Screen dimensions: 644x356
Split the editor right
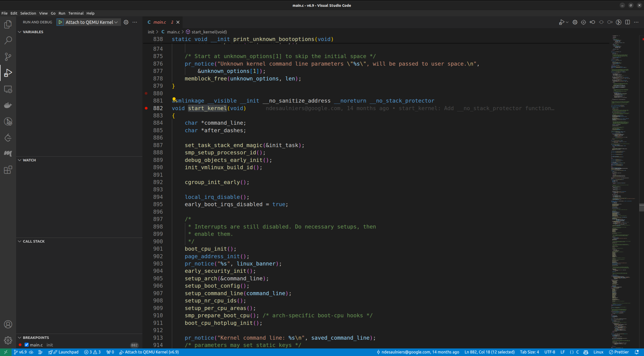click(x=628, y=22)
